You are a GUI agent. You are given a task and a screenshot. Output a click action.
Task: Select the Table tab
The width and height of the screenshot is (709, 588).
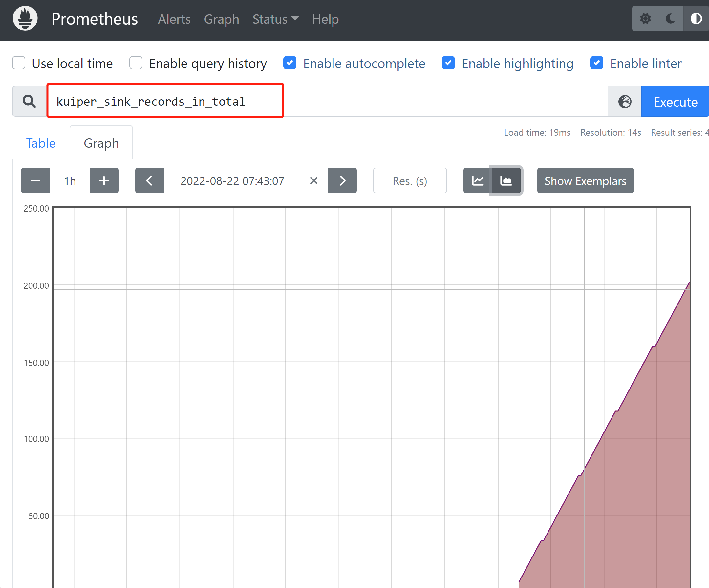pos(42,143)
